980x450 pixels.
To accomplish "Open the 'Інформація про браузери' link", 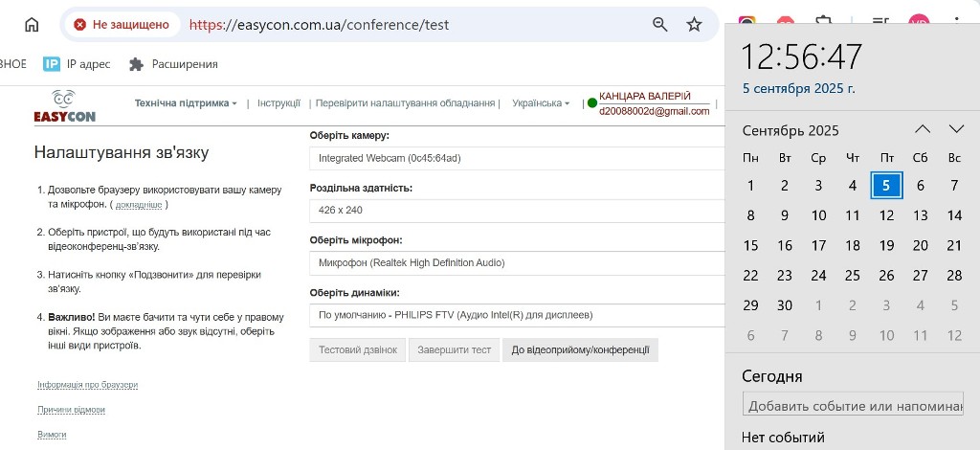I will pos(87,385).
